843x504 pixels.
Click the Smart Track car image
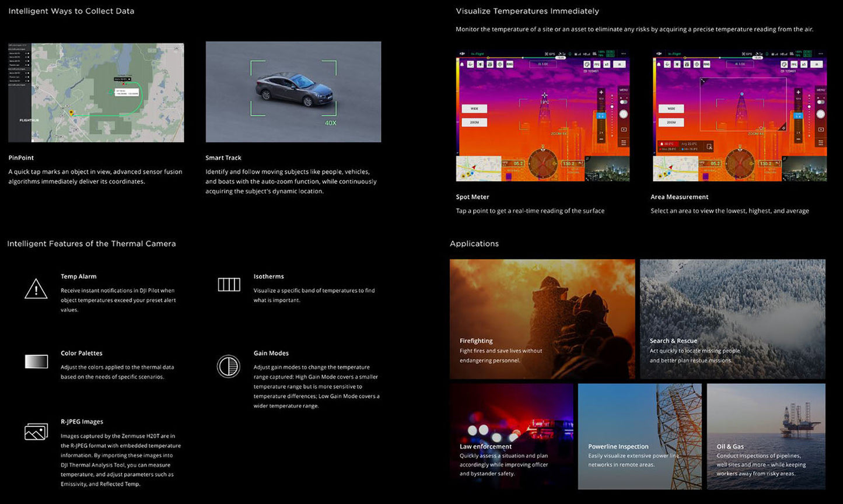(293, 92)
